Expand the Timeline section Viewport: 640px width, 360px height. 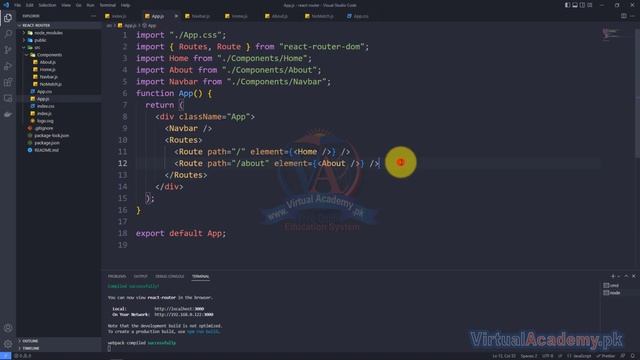[59, 348]
